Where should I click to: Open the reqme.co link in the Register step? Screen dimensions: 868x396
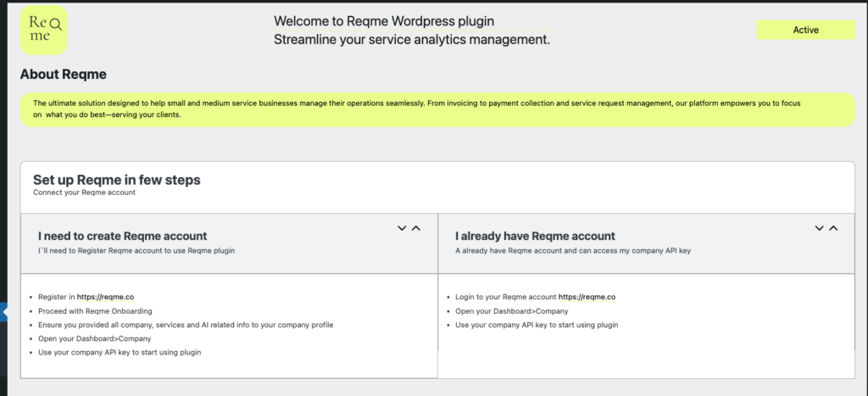(x=105, y=297)
